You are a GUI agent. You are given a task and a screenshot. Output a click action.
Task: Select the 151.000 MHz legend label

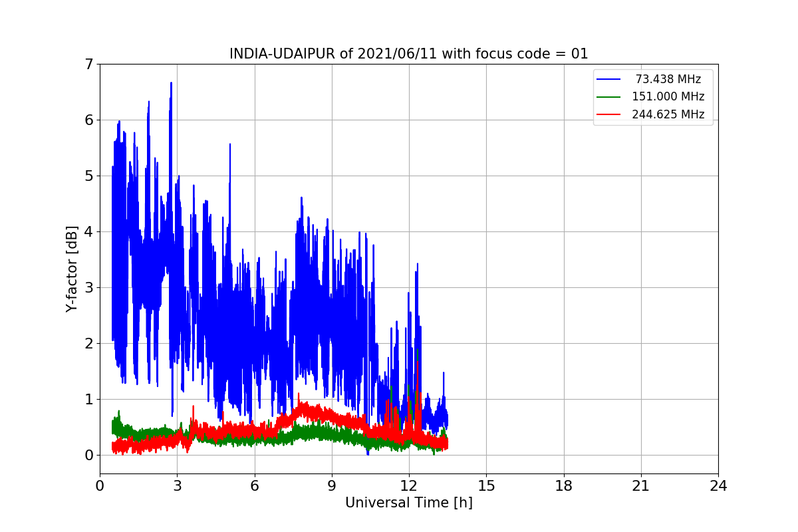click(x=668, y=96)
